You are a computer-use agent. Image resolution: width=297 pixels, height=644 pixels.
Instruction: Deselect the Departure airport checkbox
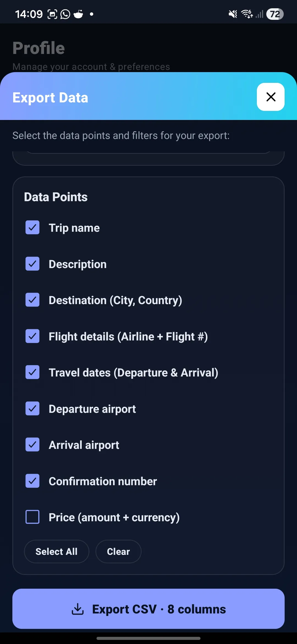pos(32,409)
